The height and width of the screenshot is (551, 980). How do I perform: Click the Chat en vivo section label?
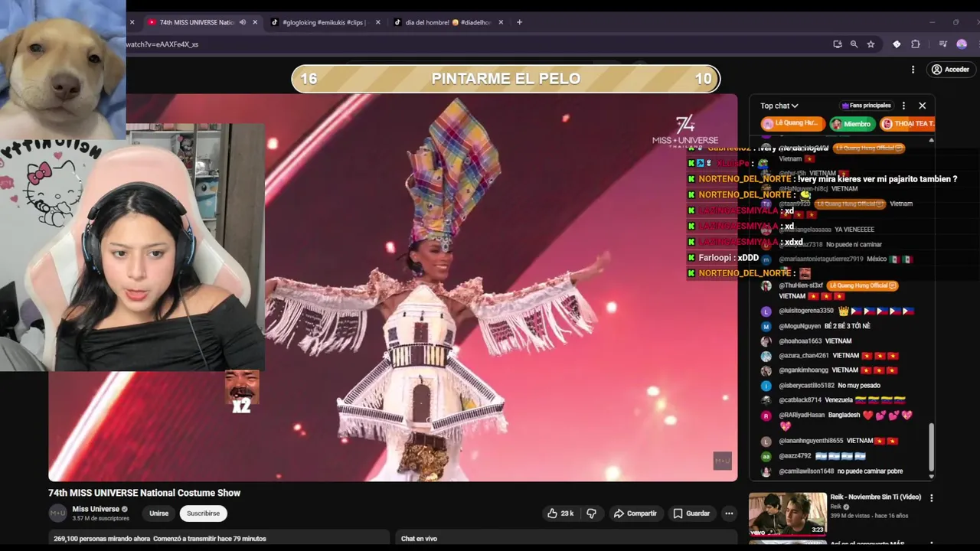(x=419, y=539)
